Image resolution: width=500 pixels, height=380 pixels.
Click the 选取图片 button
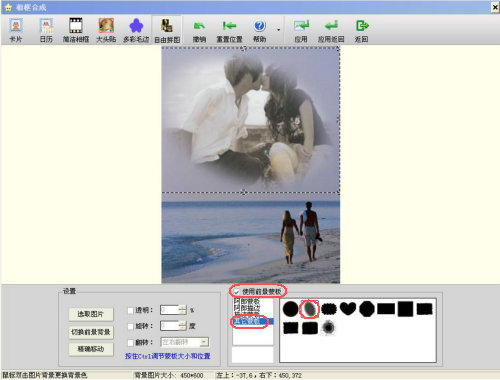(x=91, y=314)
